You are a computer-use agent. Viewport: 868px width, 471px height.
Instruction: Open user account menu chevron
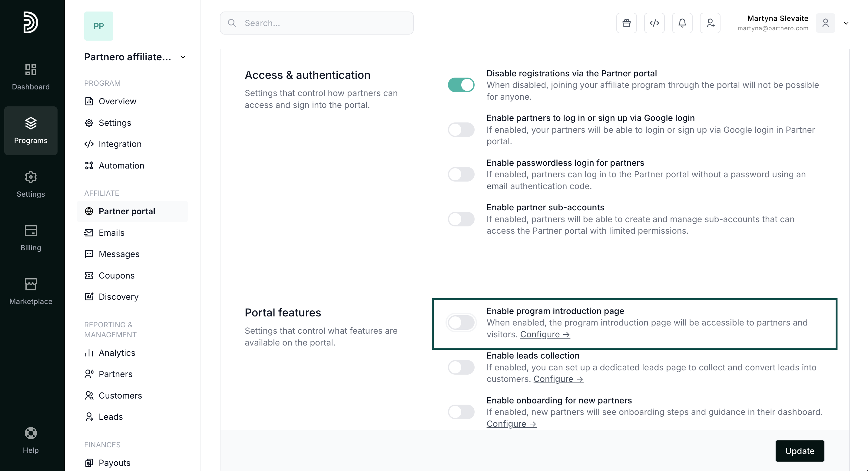(x=846, y=23)
